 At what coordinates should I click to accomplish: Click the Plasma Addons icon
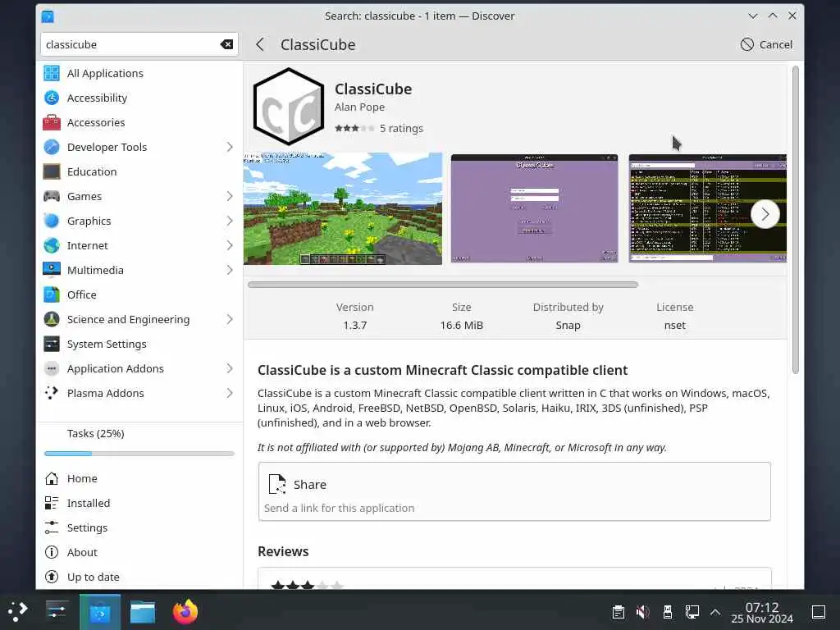[x=52, y=394]
